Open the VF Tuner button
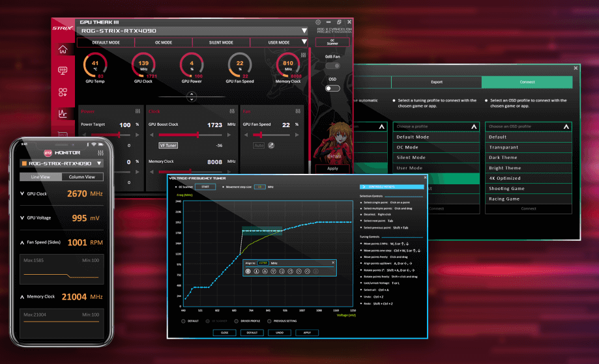This screenshot has height=364, width=599. coord(168,145)
